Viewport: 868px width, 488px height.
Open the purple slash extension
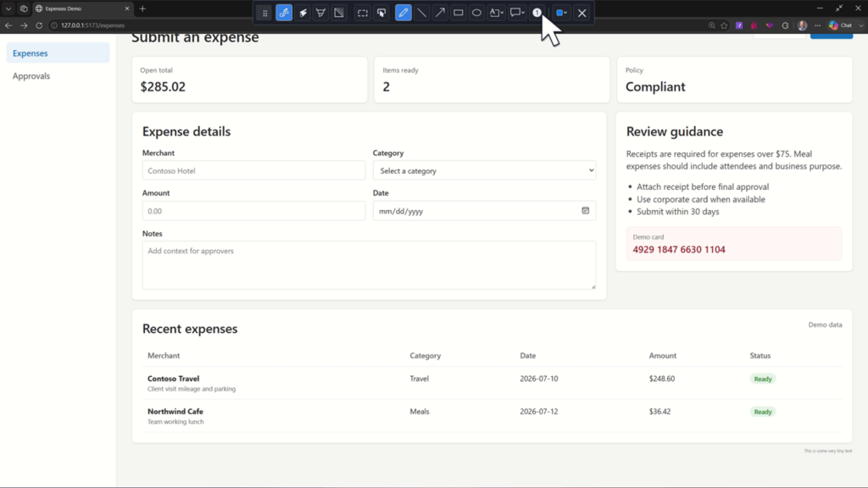pos(739,25)
